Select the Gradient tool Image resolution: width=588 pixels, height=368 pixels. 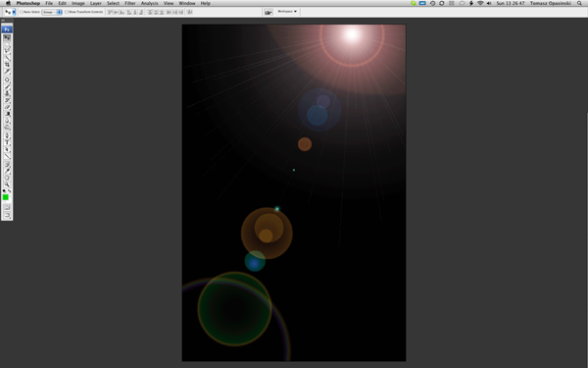point(7,114)
